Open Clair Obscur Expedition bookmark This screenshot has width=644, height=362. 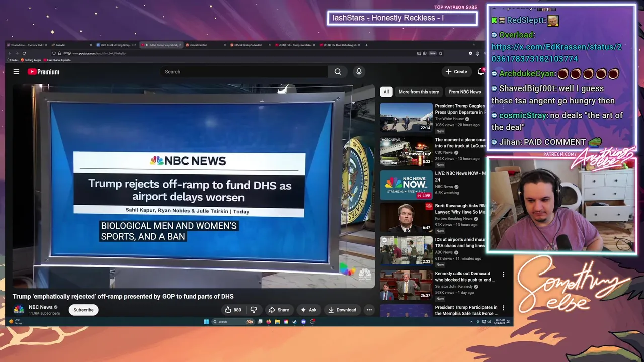pos(58,60)
